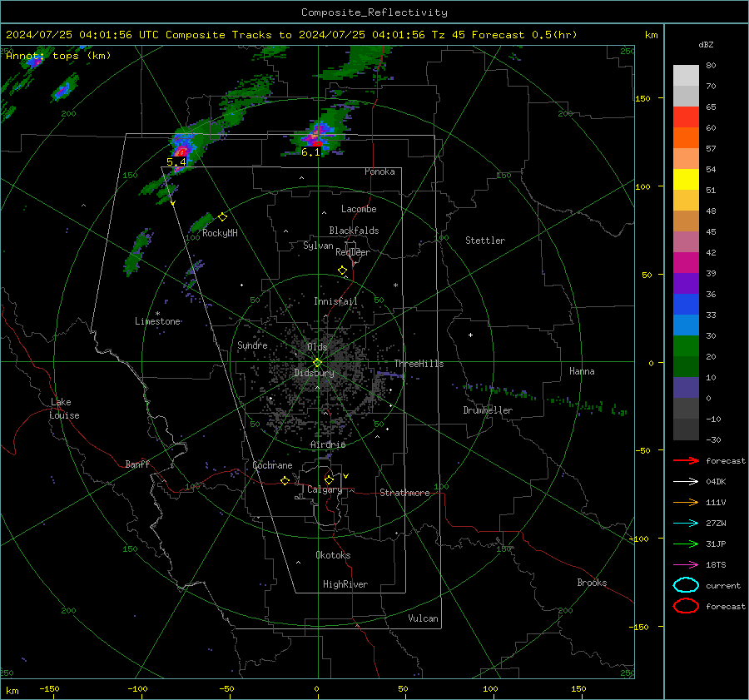
Task: Select the red forecast ellipse legend icon
Action: [x=686, y=606]
